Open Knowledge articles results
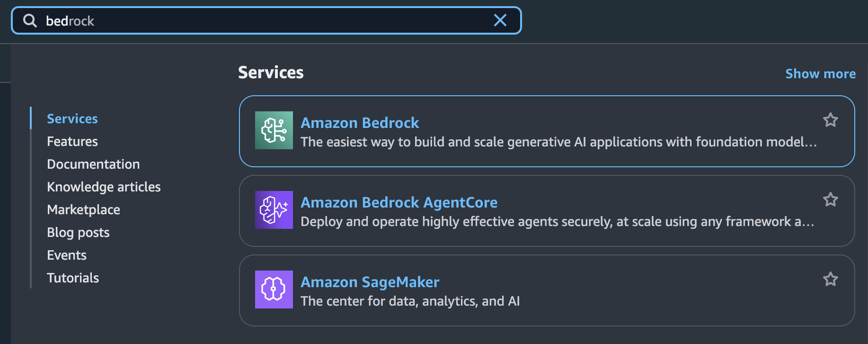Image resolution: width=868 pixels, height=344 pixels. [103, 186]
